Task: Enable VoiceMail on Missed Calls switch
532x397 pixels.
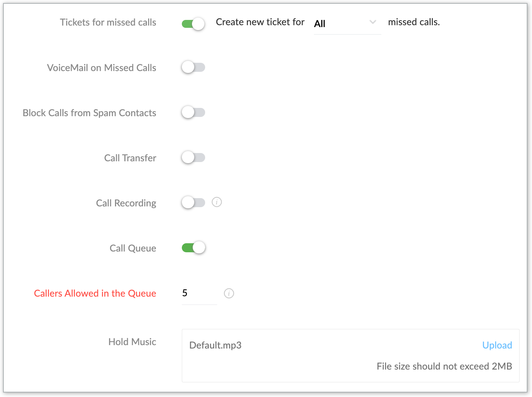Action: (193, 67)
